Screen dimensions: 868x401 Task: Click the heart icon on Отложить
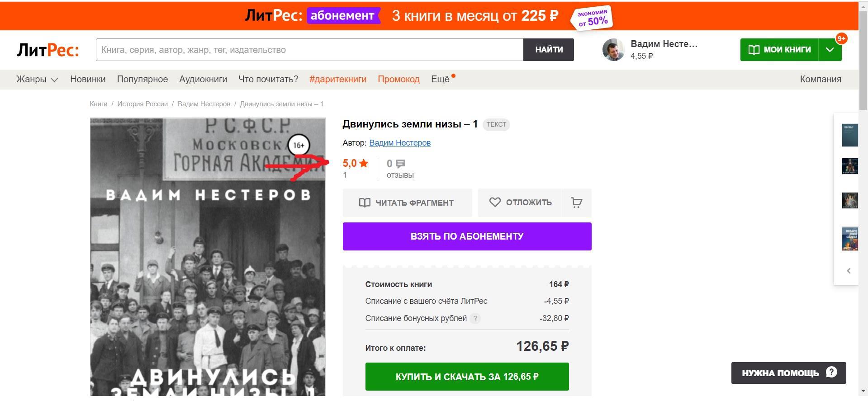pos(495,202)
